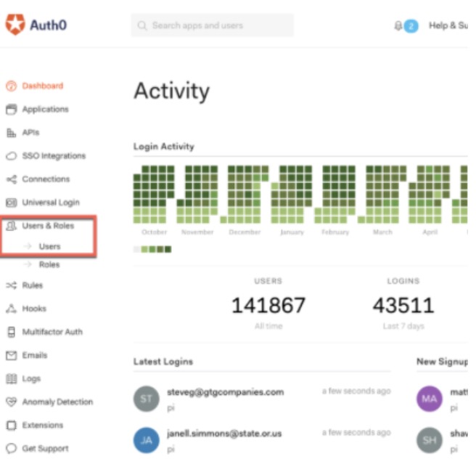
Task: Open Applications in the sidebar
Action: [45, 110]
